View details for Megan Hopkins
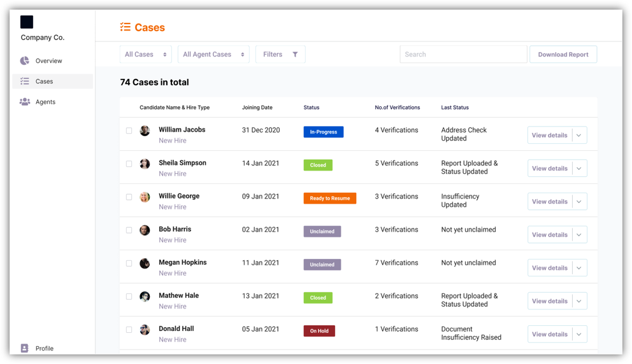632x364 pixels. [550, 268]
